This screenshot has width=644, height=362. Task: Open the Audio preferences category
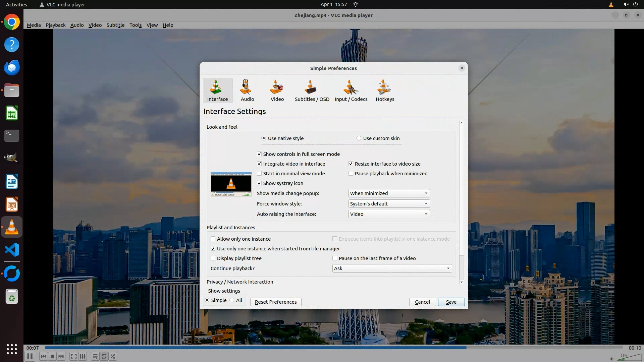click(247, 90)
